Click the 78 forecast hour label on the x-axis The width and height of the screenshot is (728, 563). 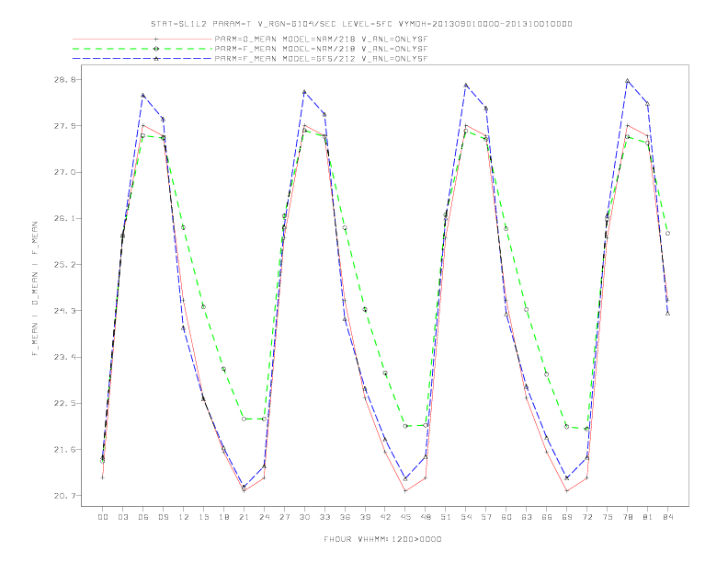(x=627, y=517)
